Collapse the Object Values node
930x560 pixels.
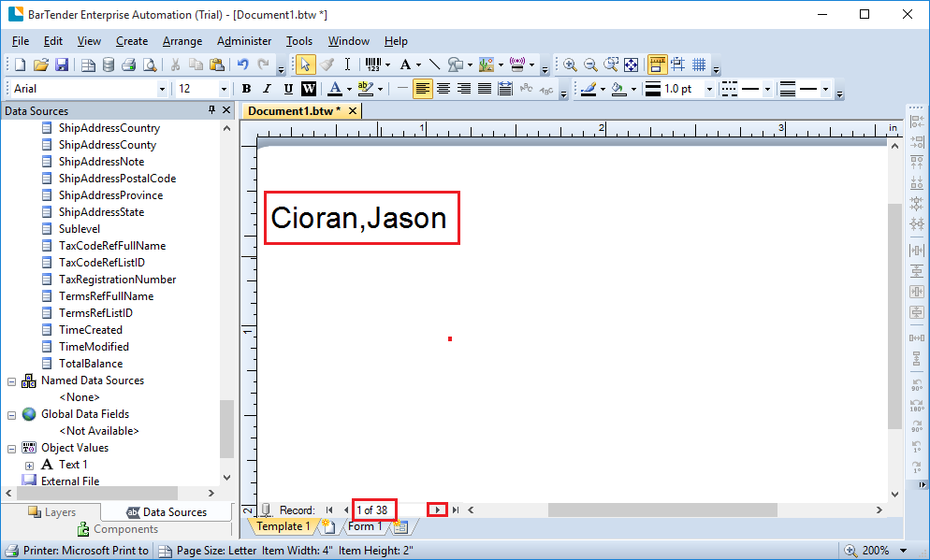11,449
